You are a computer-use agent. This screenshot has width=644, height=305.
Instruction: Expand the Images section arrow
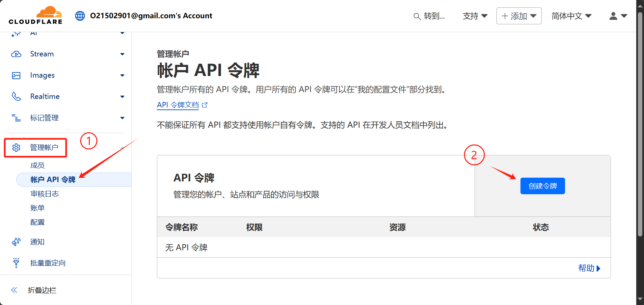tap(122, 75)
